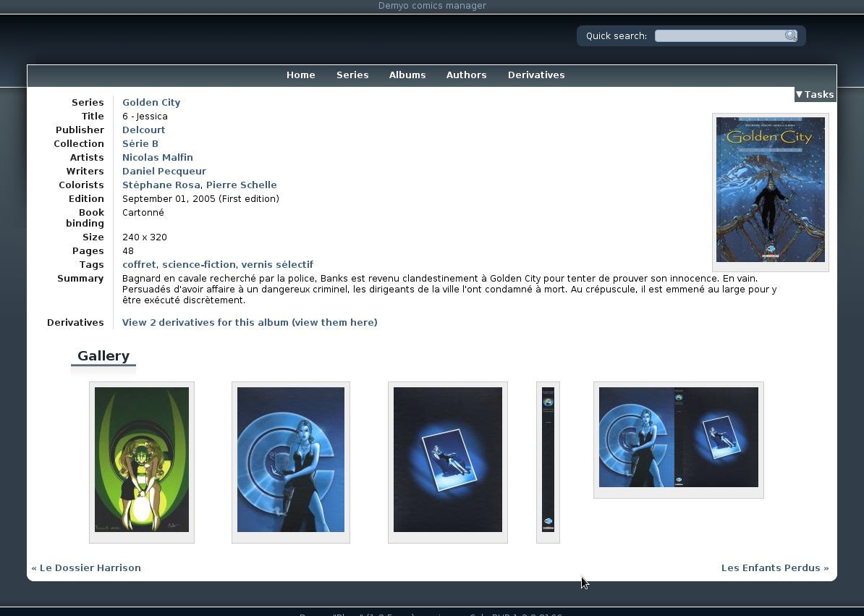This screenshot has width=864, height=616.
Task: Expand the Tasks dropdown menu
Action: [x=815, y=94]
